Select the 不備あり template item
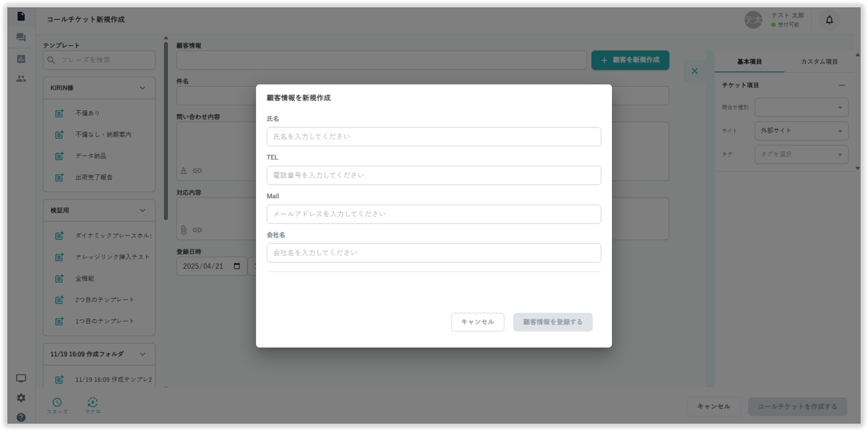 (x=87, y=113)
